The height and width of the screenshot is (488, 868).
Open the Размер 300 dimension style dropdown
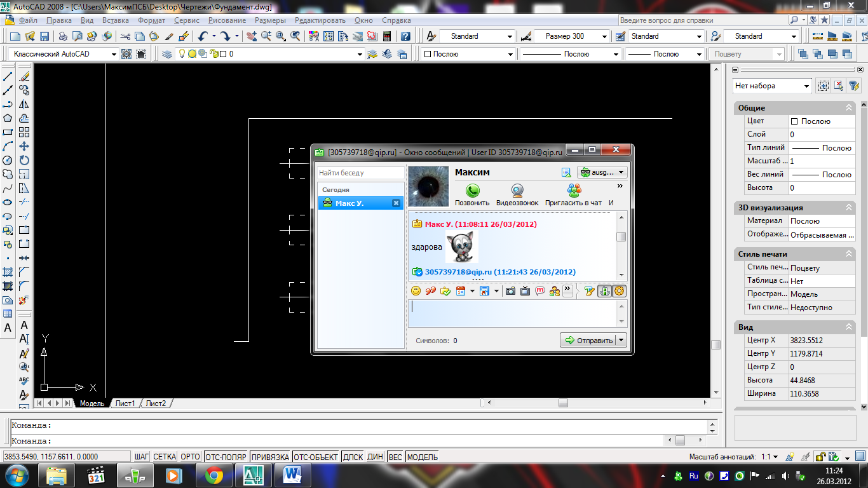click(604, 36)
